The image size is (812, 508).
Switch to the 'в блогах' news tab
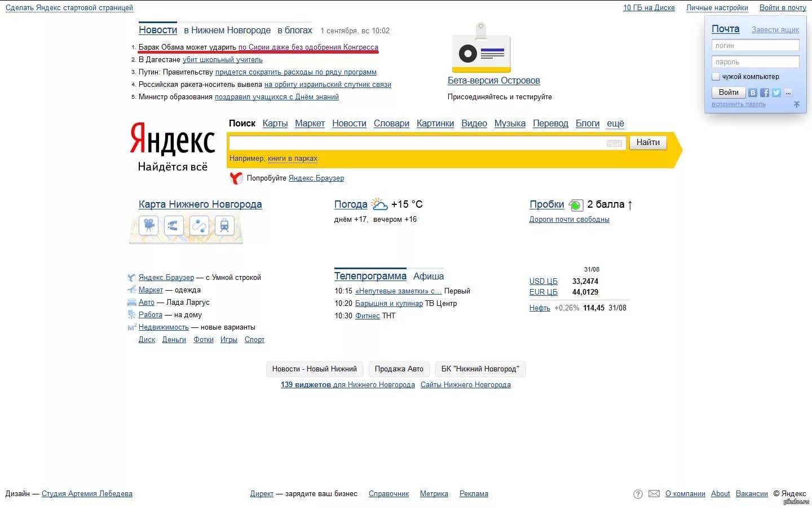295,30
